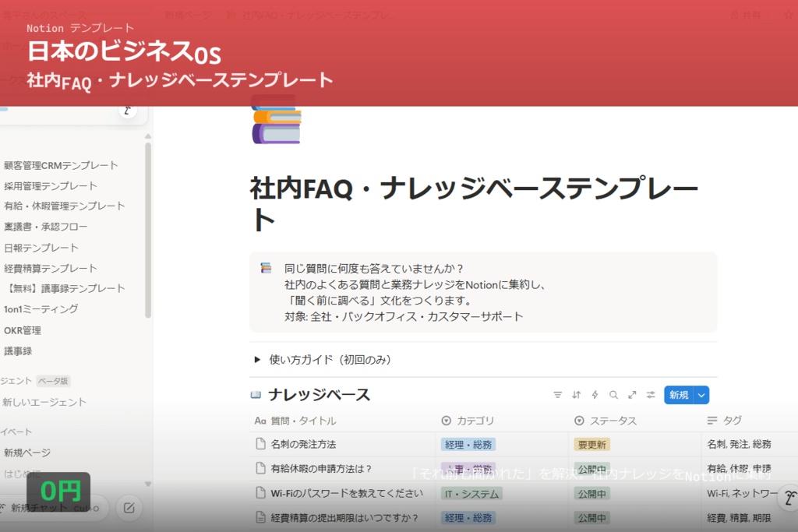
Task: Open the database search icon
Action: click(x=613, y=395)
